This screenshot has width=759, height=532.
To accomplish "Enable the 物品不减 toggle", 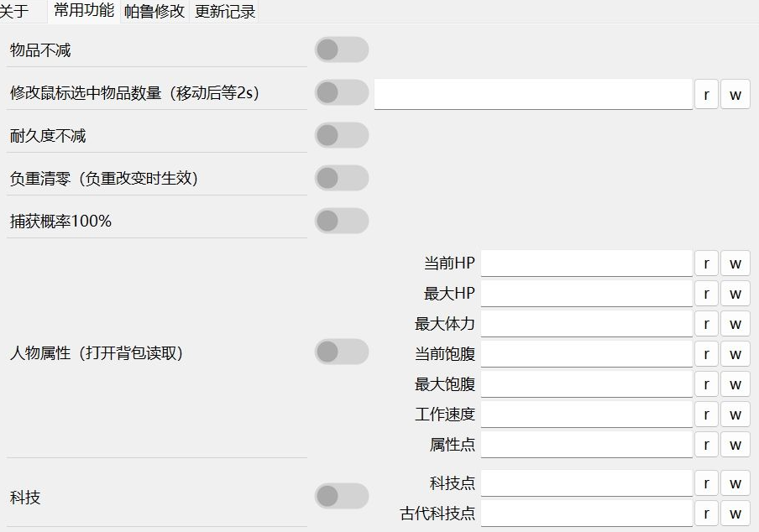I will tap(342, 50).
